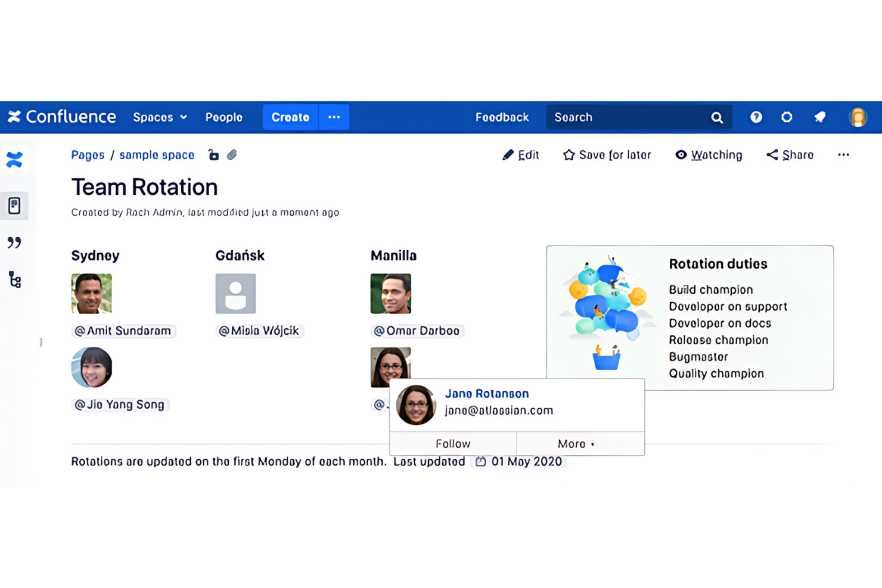Screen dimensions: 882x588
Task: Click the Bugmaster text
Action: point(698,357)
